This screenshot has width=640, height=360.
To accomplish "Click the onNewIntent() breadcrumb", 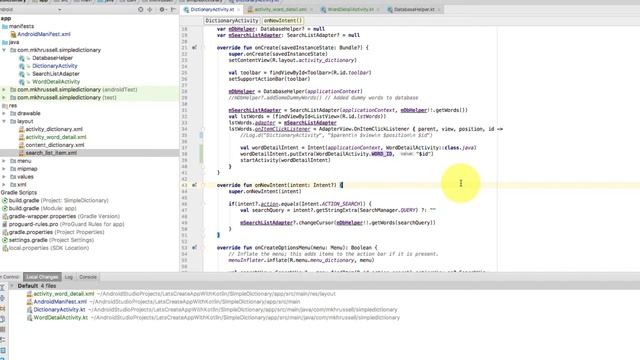I will click(x=283, y=20).
